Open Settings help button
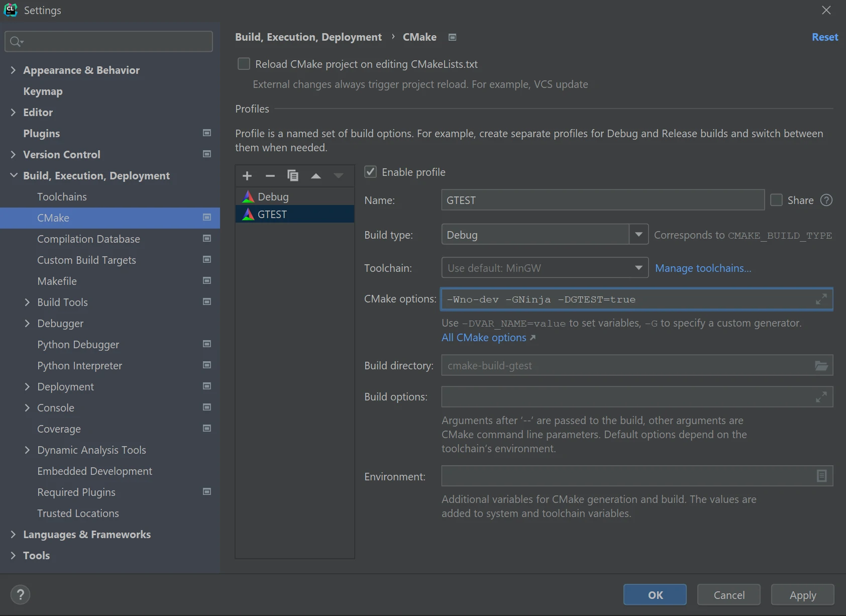Image resolution: width=846 pixels, height=616 pixels. tap(21, 595)
